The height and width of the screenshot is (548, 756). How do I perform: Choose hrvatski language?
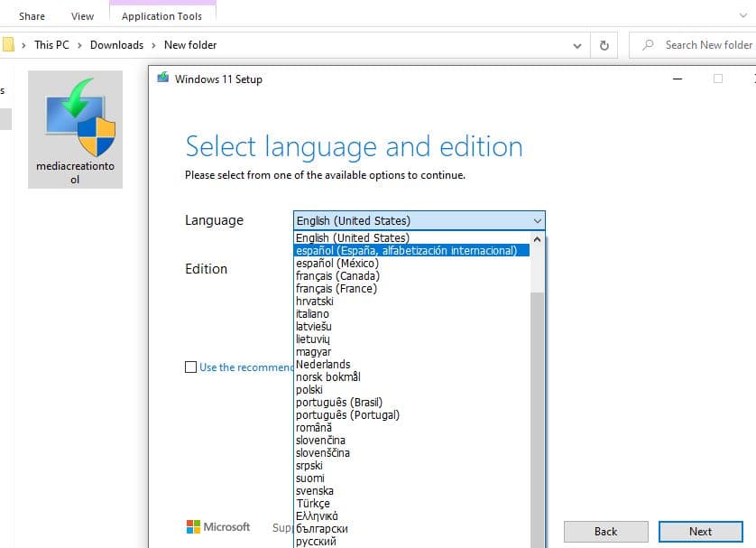click(411, 301)
